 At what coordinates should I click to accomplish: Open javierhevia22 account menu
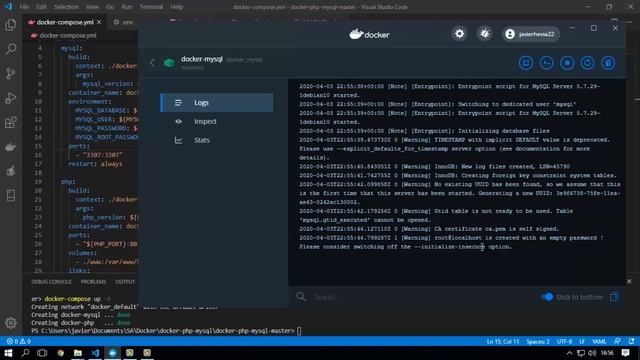[x=531, y=34]
